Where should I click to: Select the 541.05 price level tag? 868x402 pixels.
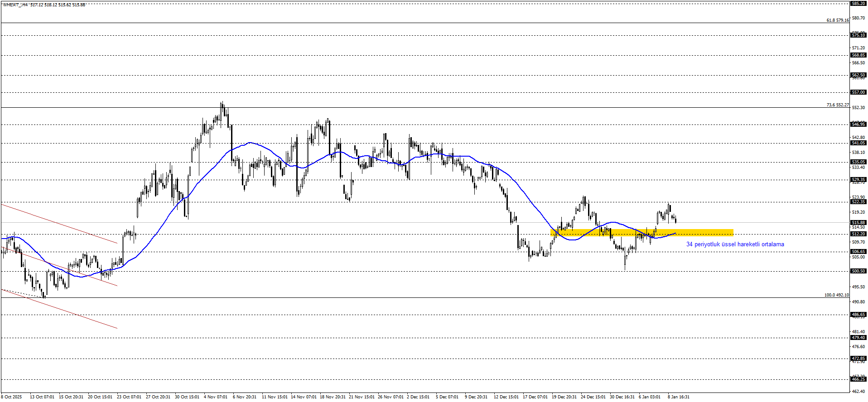point(858,143)
